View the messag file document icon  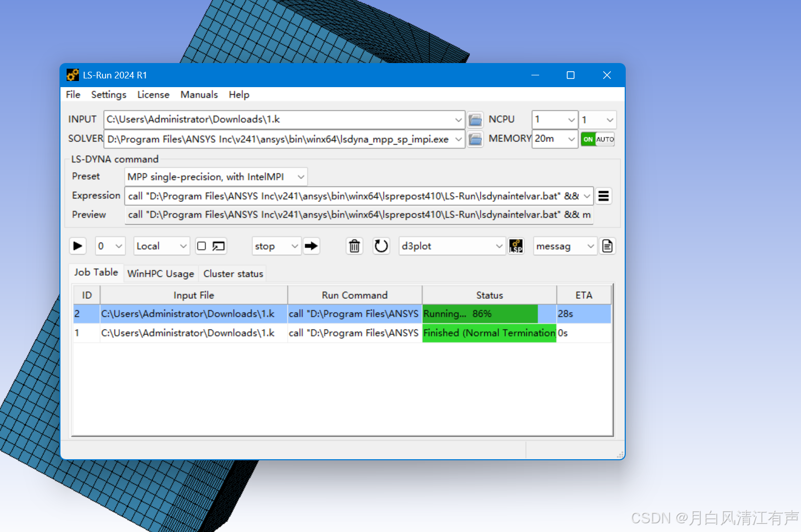tap(607, 246)
